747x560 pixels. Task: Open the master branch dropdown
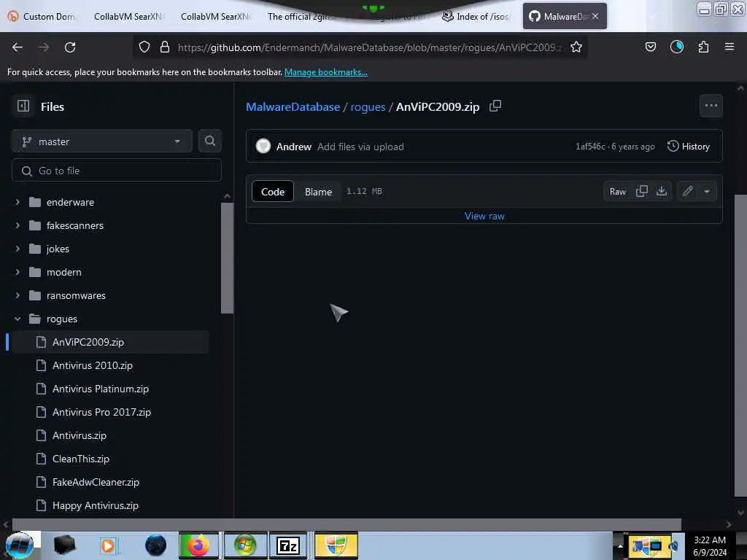pyautogui.click(x=102, y=141)
